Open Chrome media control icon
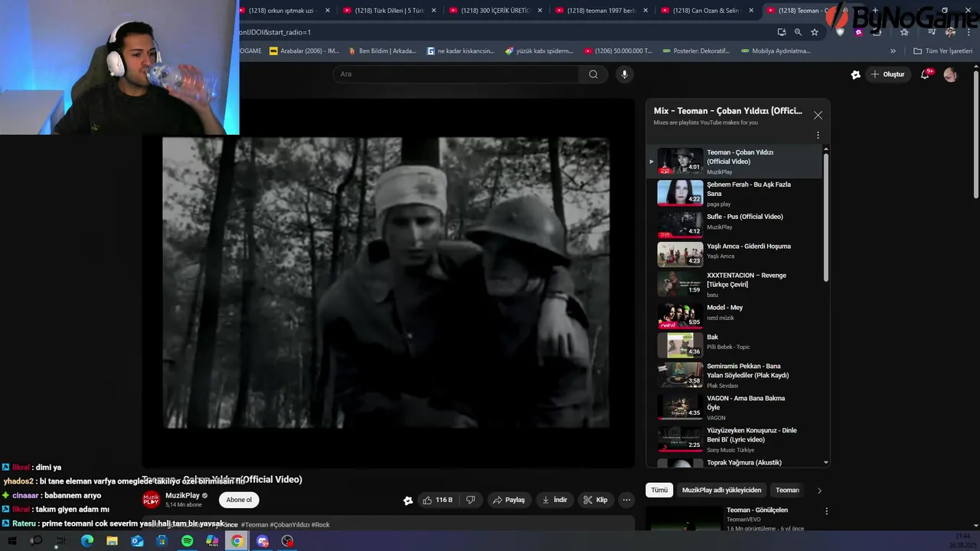The width and height of the screenshot is (980, 551). coord(932,32)
